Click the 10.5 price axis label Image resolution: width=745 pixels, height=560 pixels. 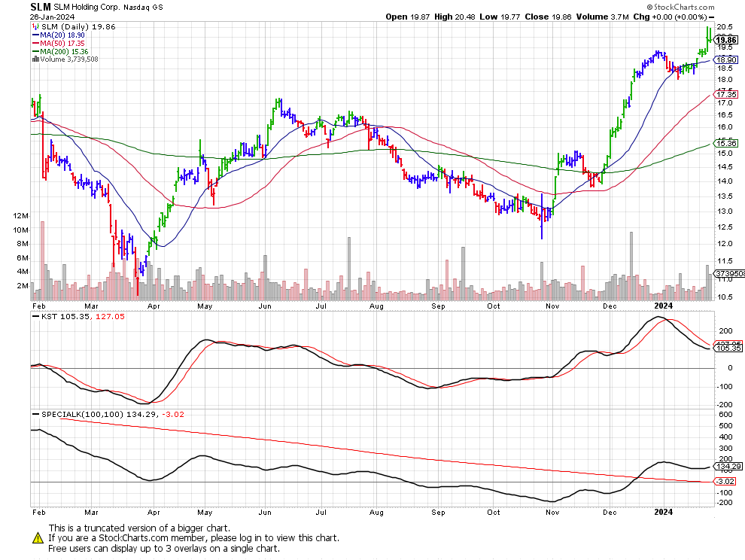click(725, 297)
